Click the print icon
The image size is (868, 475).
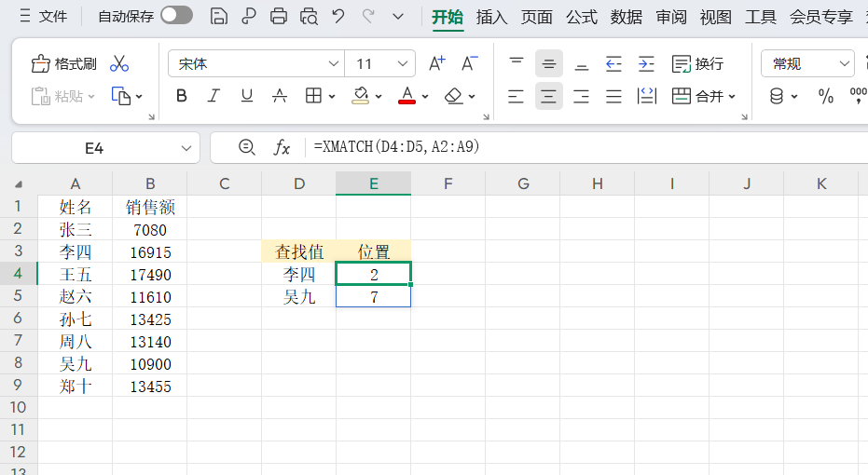click(x=278, y=16)
